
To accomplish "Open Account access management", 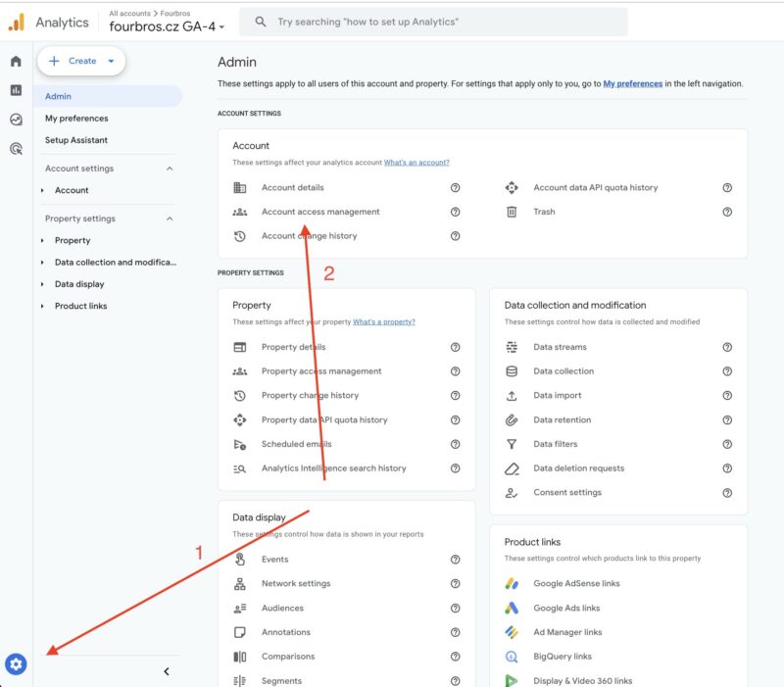I will click(320, 212).
